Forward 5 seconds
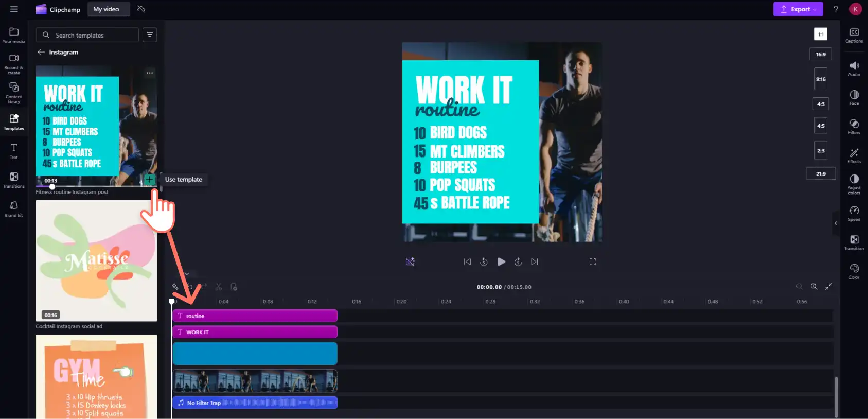The height and width of the screenshot is (419, 868). (x=518, y=262)
